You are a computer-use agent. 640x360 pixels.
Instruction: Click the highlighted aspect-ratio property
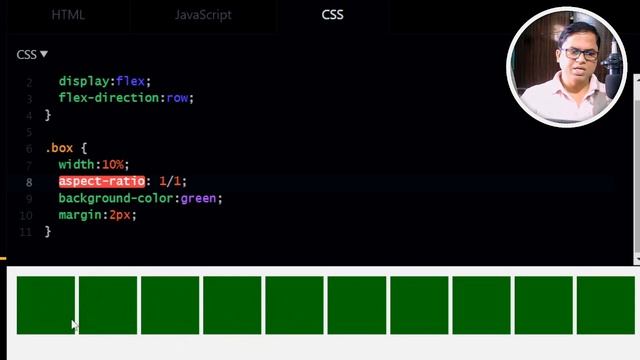[x=102, y=181]
